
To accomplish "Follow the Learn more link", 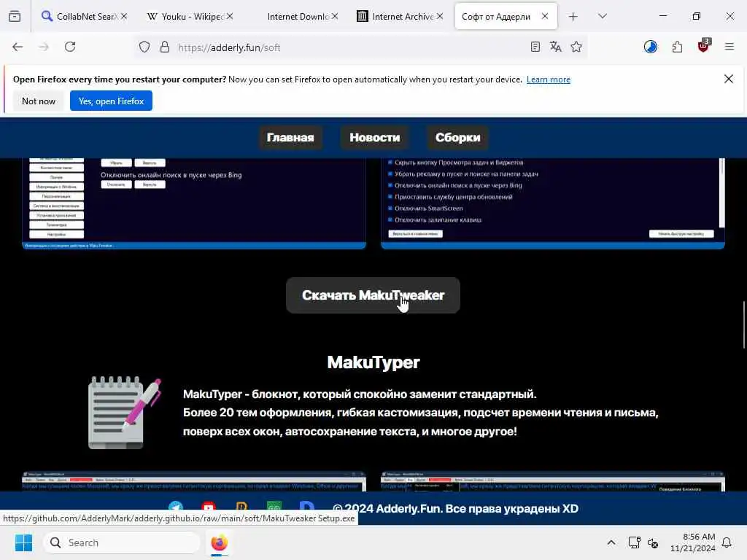I will click(549, 79).
